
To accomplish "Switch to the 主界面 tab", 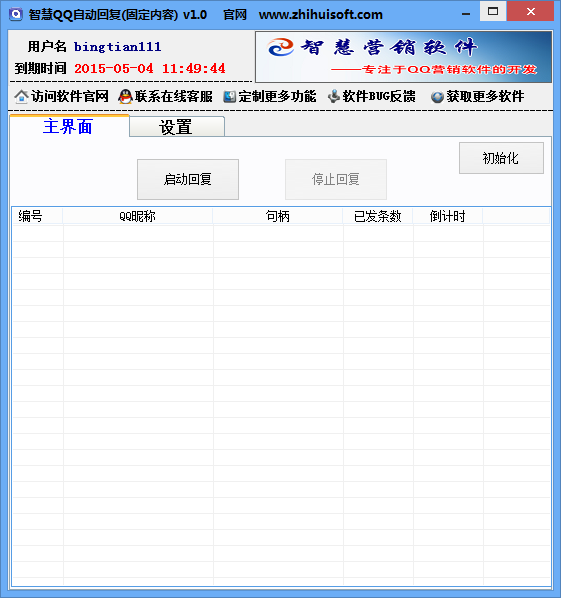I will [69, 126].
